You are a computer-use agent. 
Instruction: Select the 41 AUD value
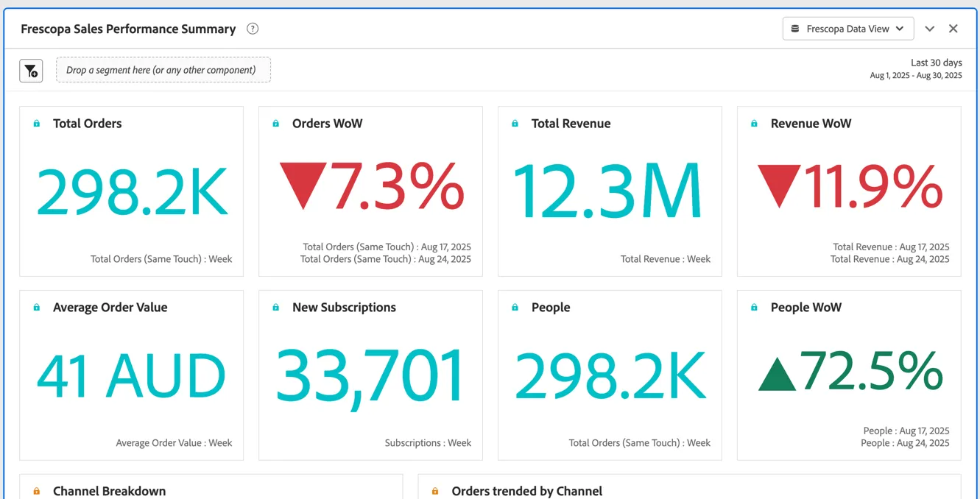[131, 375]
